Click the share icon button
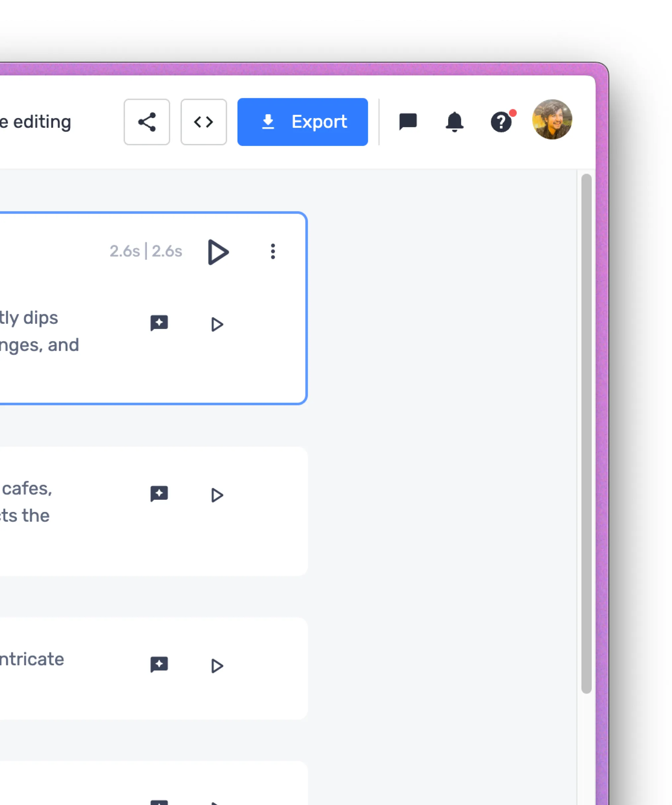 147,122
